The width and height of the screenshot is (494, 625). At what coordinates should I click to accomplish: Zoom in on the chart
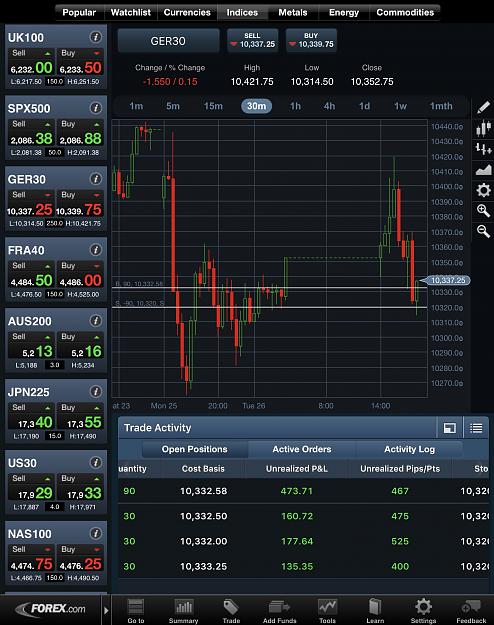pyautogui.click(x=483, y=210)
